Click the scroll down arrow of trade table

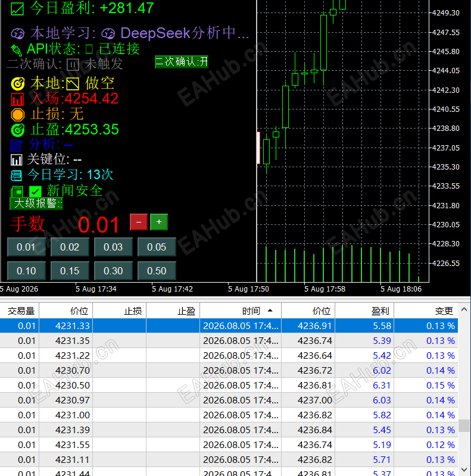click(464, 469)
